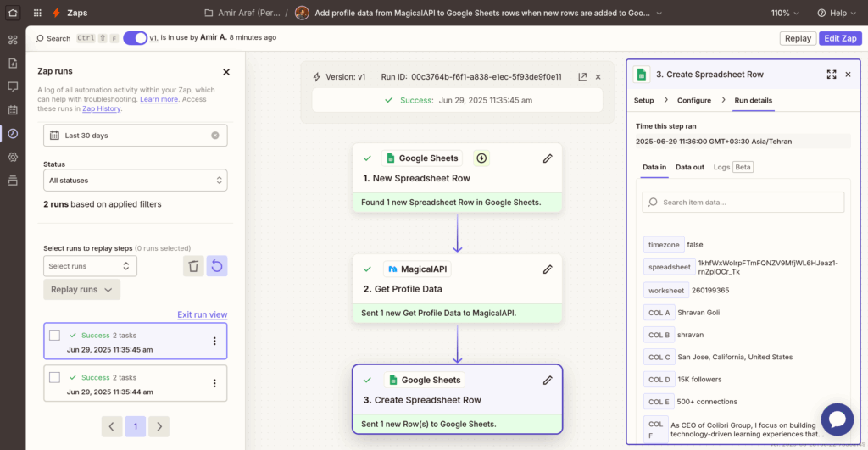868x450 pixels.
Task: Select page 1 of runs
Action: [135, 426]
